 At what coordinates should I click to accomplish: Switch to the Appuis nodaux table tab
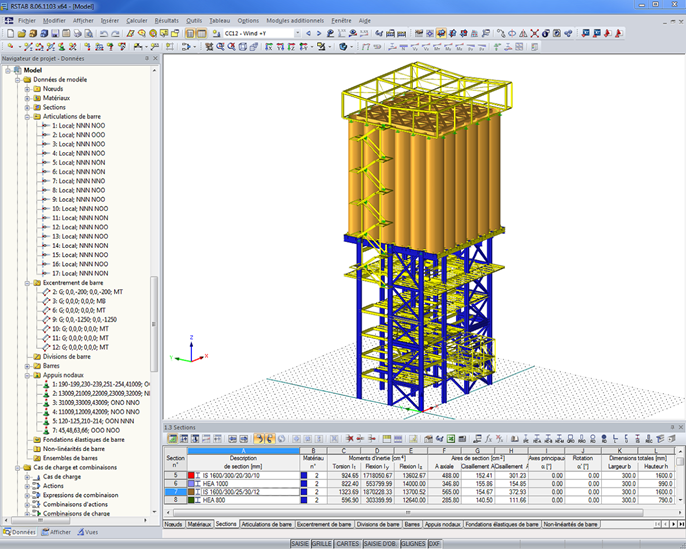443,523
